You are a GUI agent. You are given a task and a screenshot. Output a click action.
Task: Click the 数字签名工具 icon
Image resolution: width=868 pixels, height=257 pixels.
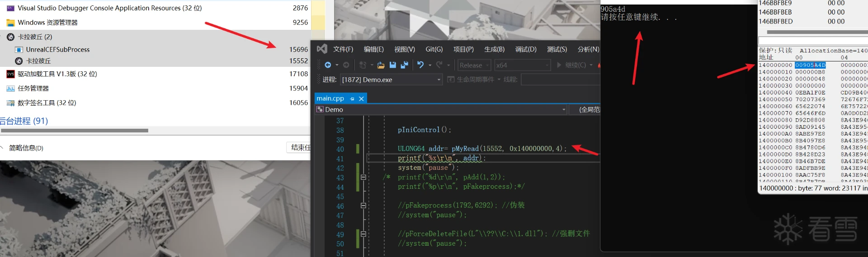click(x=10, y=103)
